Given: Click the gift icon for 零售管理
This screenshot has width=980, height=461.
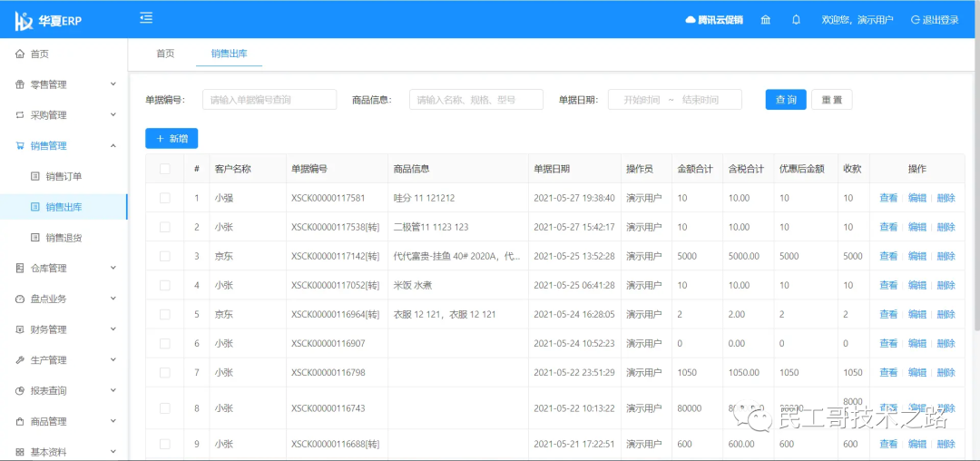Looking at the screenshot, I should click(20, 85).
